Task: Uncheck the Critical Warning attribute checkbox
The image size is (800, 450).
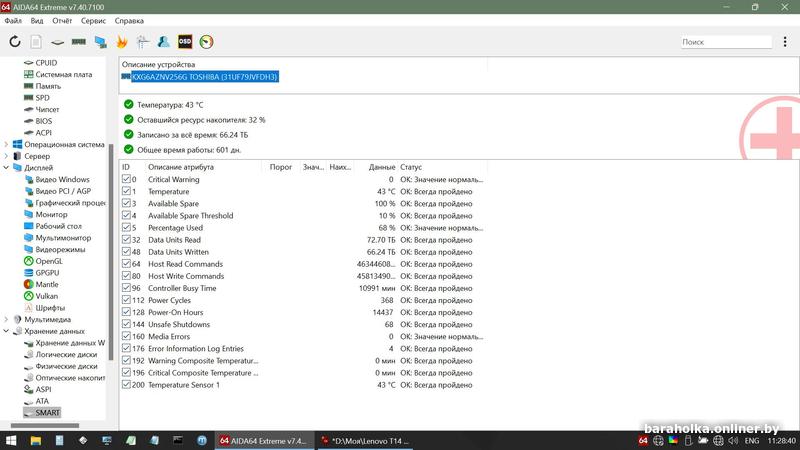Action: (x=126, y=180)
